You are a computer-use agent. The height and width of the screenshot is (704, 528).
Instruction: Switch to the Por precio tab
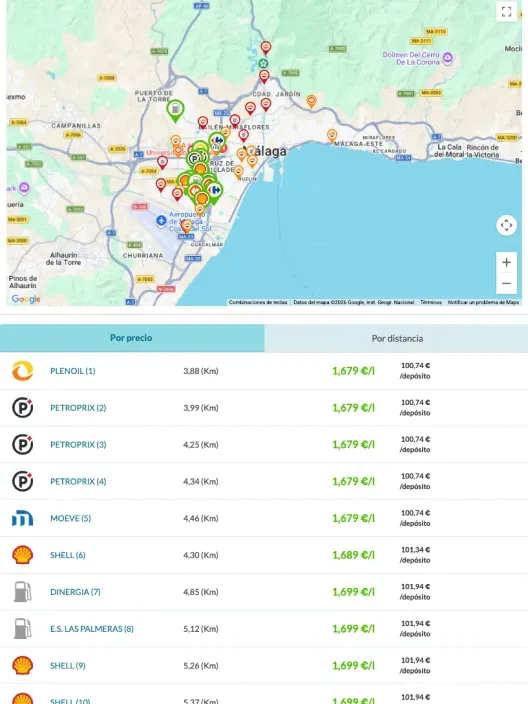coord(132,338)
